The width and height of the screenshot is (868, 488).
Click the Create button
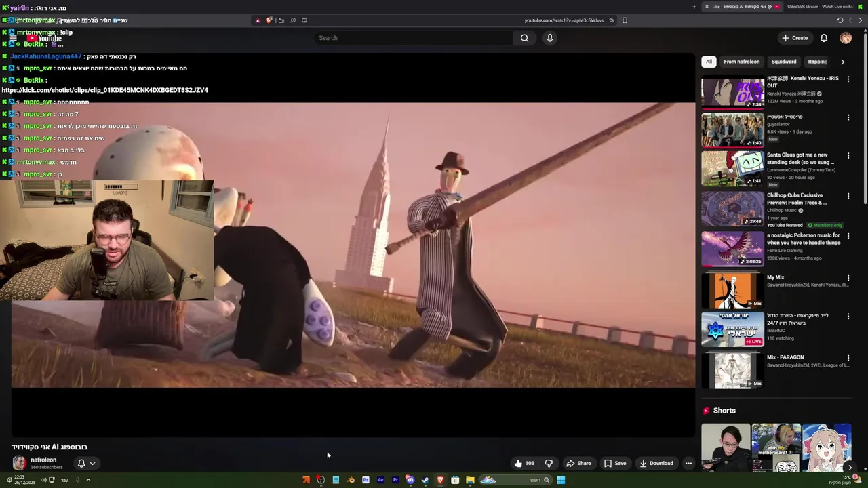795,38
